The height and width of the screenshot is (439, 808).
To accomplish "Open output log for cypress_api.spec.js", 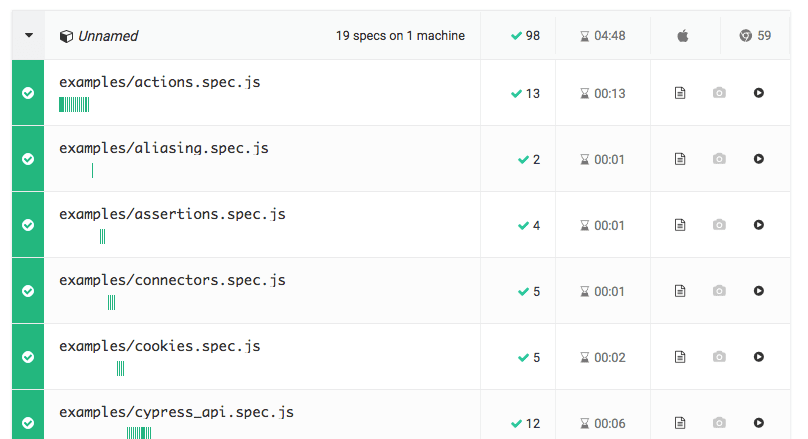I will tap(680, 423).
